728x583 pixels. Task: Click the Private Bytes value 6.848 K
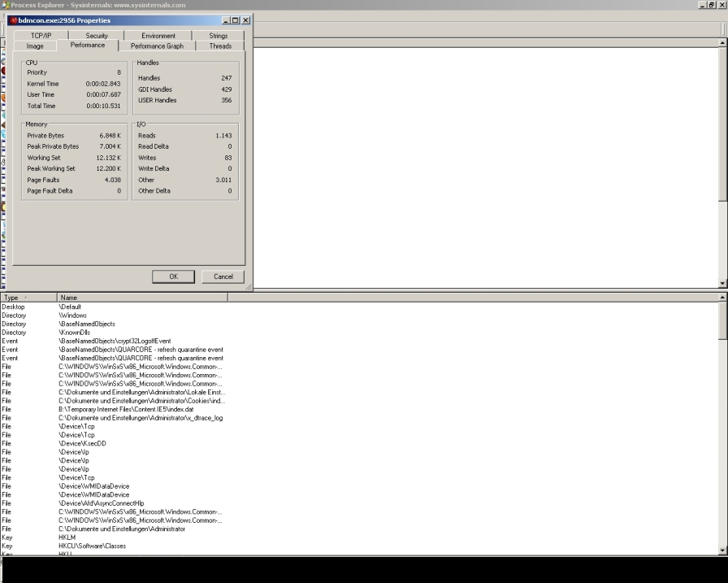(x=110, y=136)
